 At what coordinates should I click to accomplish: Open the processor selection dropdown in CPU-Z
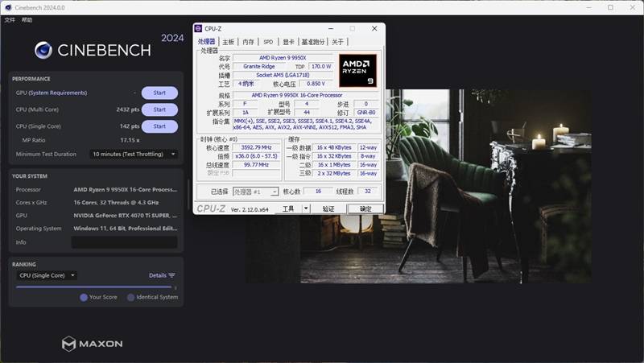[x=255, y=192]
